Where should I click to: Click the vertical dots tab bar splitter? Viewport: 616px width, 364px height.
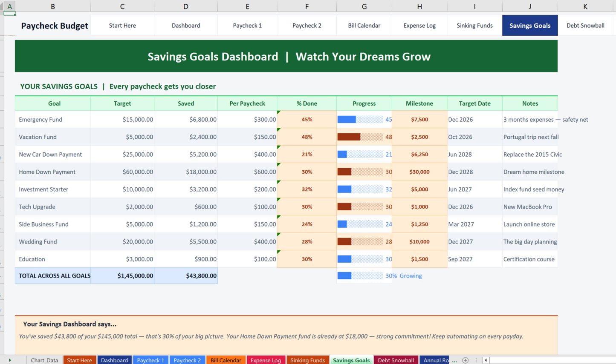476,360
